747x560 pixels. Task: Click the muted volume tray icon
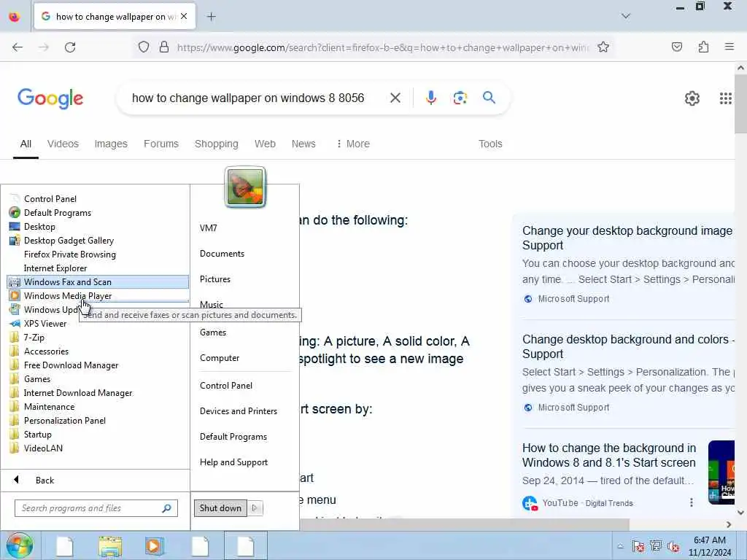click(x=673, y=546)
